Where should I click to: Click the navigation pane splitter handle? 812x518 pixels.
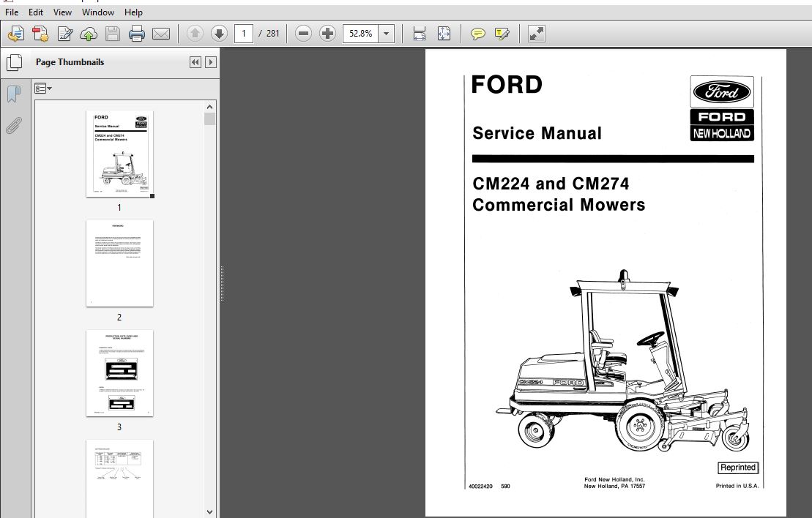(222, 283)
